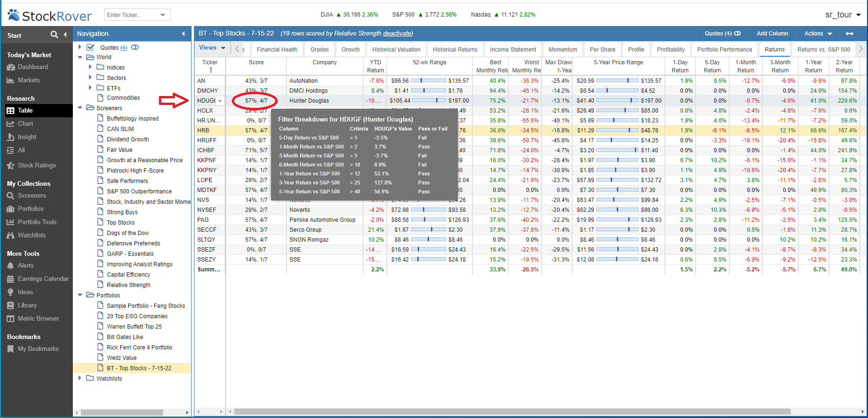Switch to the Grades tab
Viewport: 868px width, 418px height.
[319, 50]
